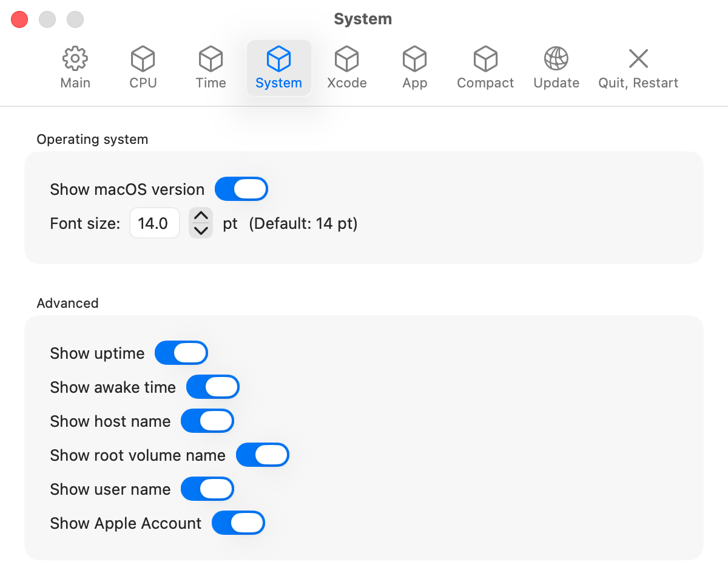Disable Show host name toggle
Screen dimensions: 728x584
click(207, 421)
